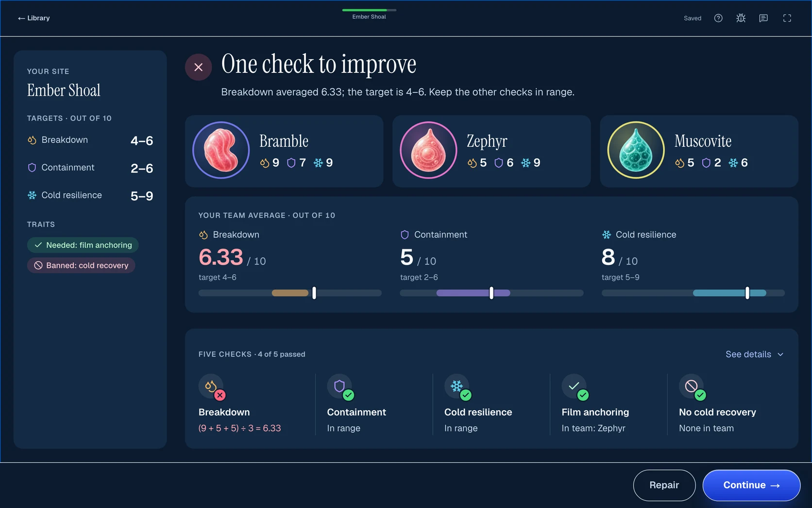Expand See details for five checks

point(754,354)
